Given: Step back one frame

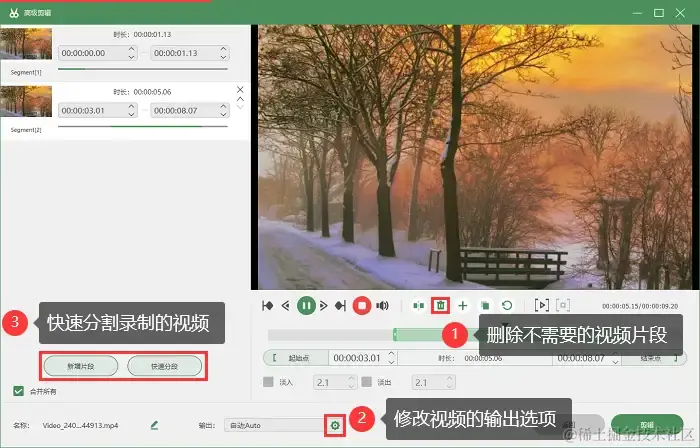Looking at the screenshot, I should click(286, 306).
